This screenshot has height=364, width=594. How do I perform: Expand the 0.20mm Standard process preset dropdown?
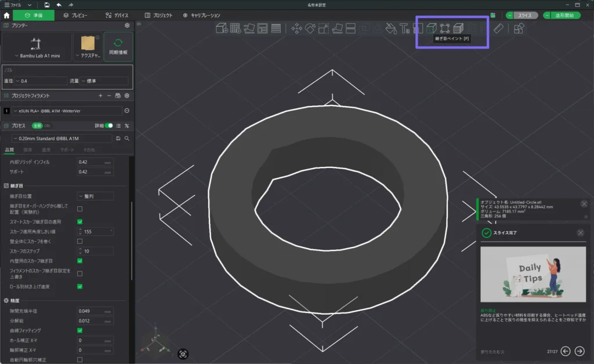coord(61,139)
